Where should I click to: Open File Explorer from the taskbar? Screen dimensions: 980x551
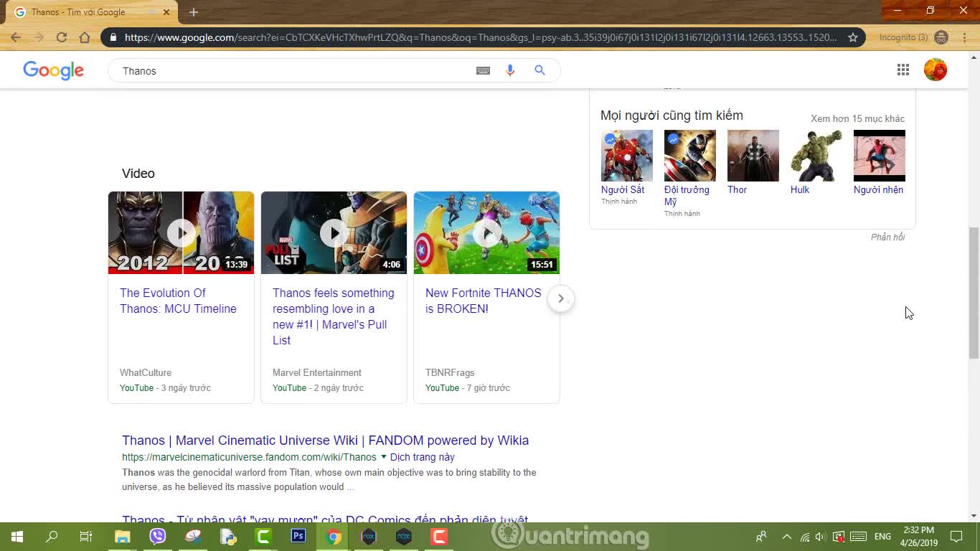point(123,537)
